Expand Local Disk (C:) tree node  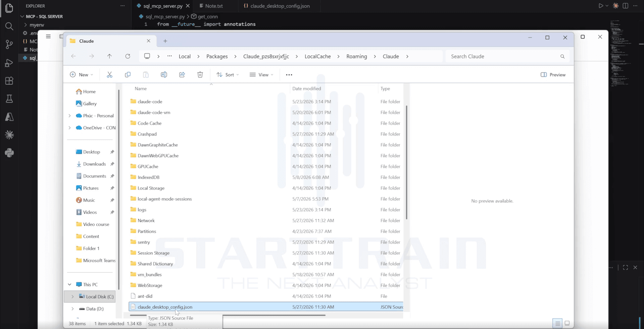tap(72, 296)
